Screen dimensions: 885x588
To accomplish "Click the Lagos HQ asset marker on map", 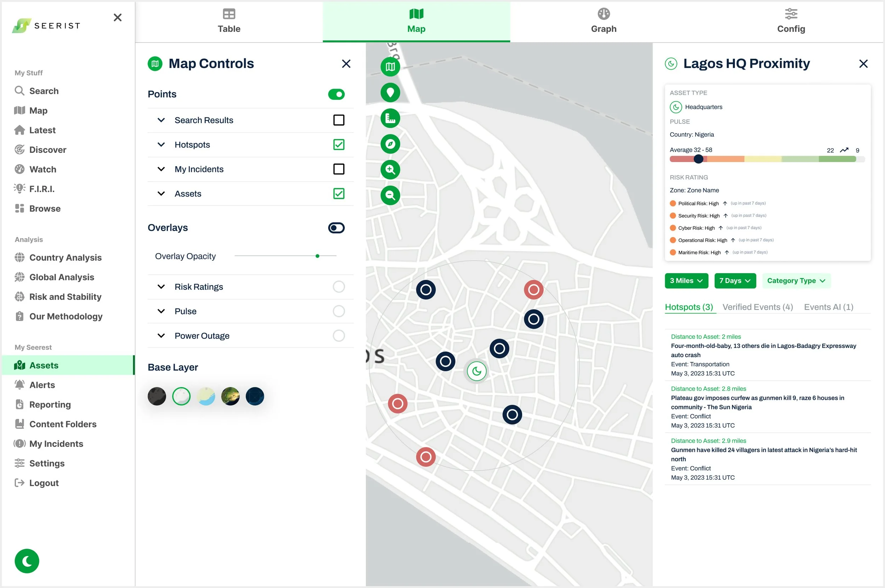I will pos(476,371).
